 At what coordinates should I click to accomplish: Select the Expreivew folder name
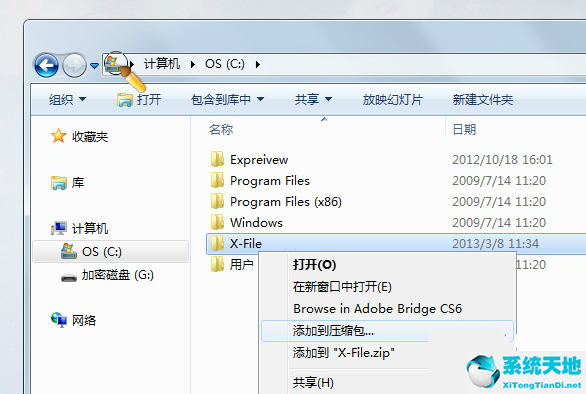pyautogui.click(x=259, y=160)
